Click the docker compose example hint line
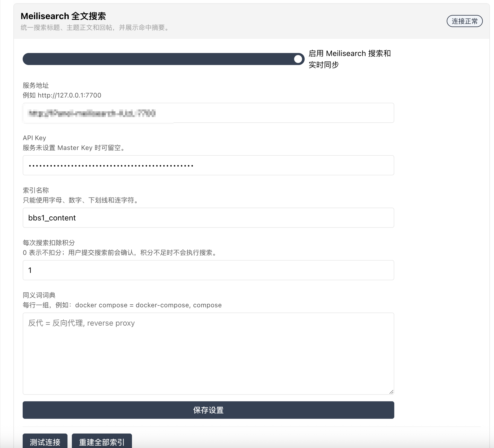This screenshot has width=494, height=448. [x=122, y=305]
